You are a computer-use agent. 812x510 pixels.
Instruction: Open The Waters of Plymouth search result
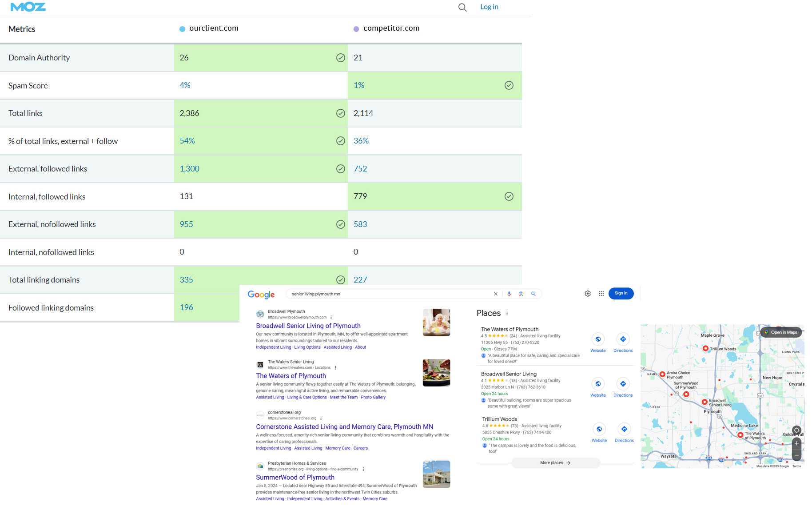click(x=291, y=376)
